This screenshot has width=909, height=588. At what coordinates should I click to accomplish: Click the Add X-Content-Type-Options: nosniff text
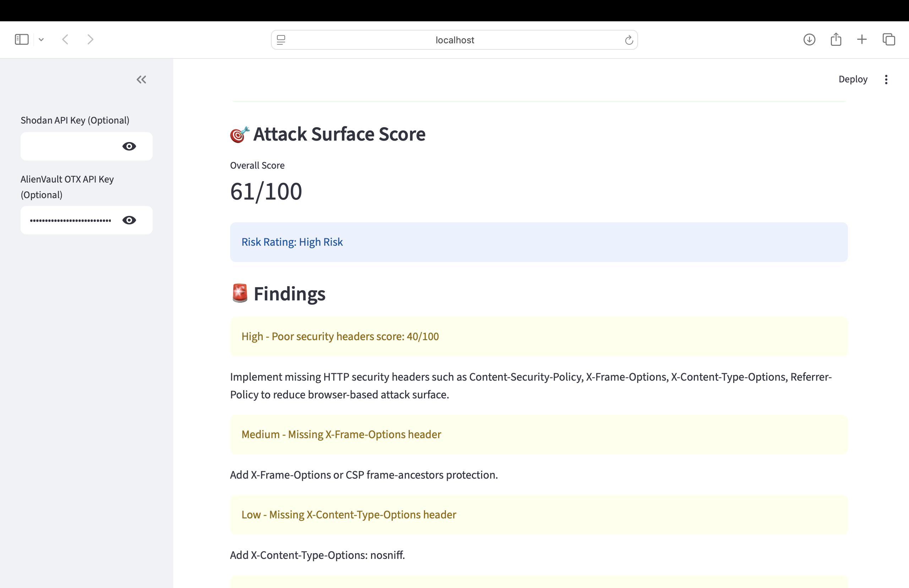317,555
